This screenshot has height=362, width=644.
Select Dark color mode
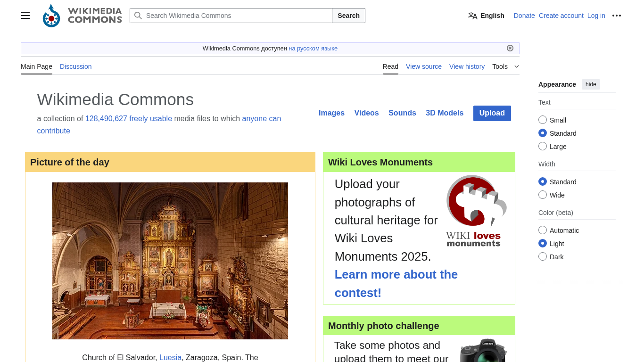[x=543, y=257]
